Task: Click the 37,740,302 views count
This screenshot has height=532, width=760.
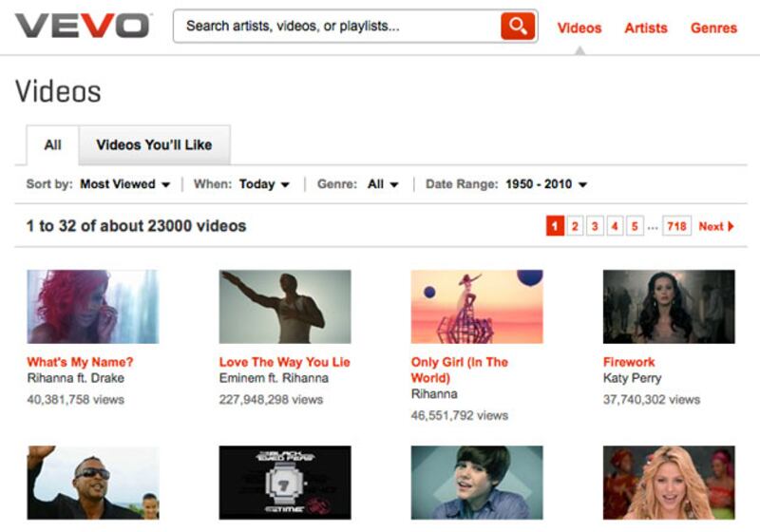Action: [x=652, y=400]
